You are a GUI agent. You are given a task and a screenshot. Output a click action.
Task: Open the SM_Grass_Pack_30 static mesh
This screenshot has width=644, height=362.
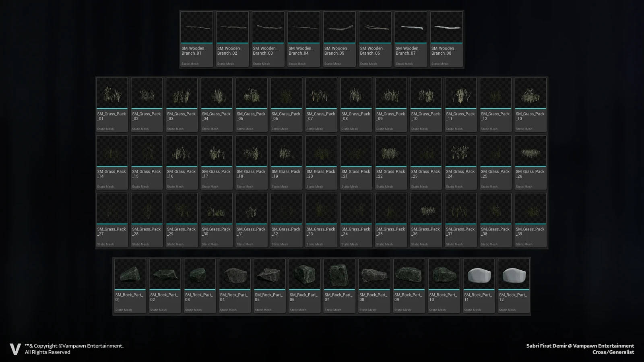[x=217, y=220]
